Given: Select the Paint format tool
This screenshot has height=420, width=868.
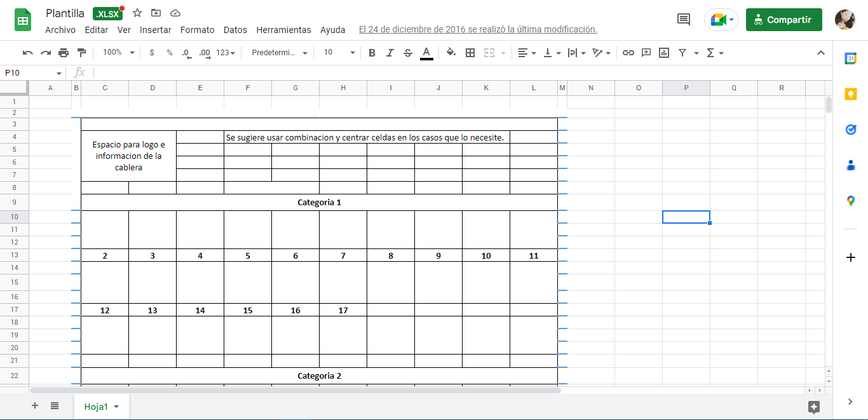Looking at the screenshot, I should click(81, 53).
